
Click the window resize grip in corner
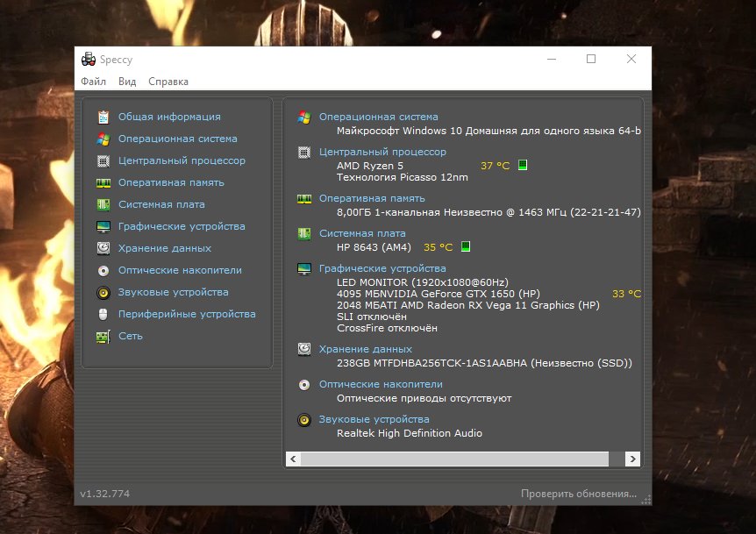(646, 500)
